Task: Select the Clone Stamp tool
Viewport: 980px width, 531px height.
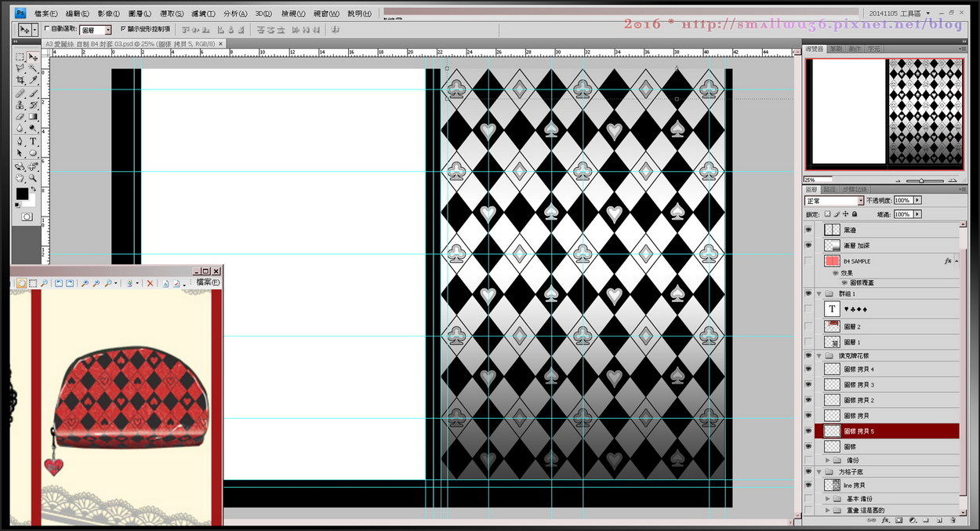Action: click(20, 105)
